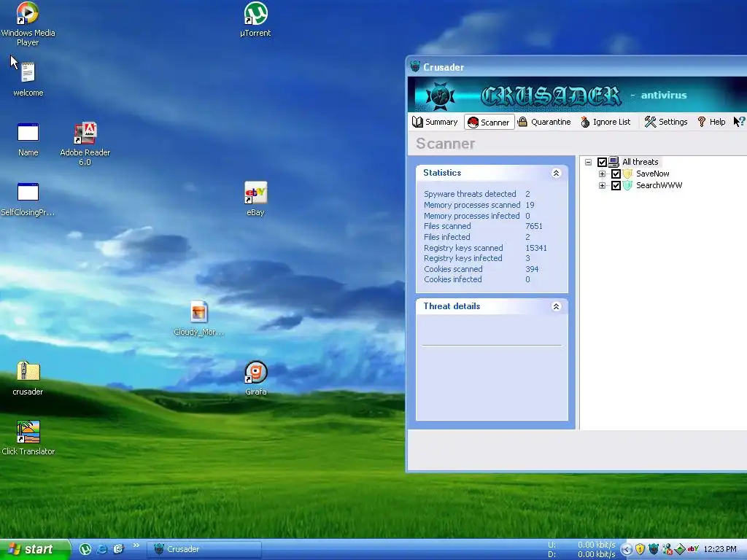Image resolution: width=747 pixels, height=560 pixels.
Task: Click the Cookies scanned value 394
Action: 532,269
